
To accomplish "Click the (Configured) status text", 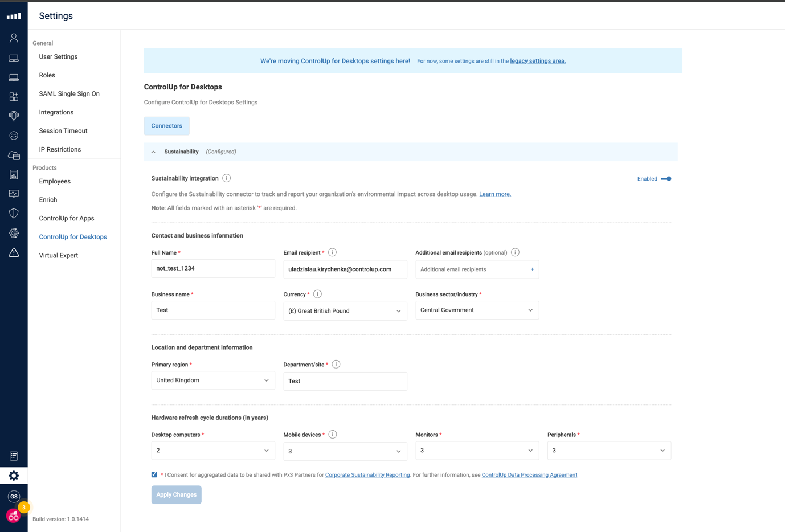I will click(x=221, y=152).
